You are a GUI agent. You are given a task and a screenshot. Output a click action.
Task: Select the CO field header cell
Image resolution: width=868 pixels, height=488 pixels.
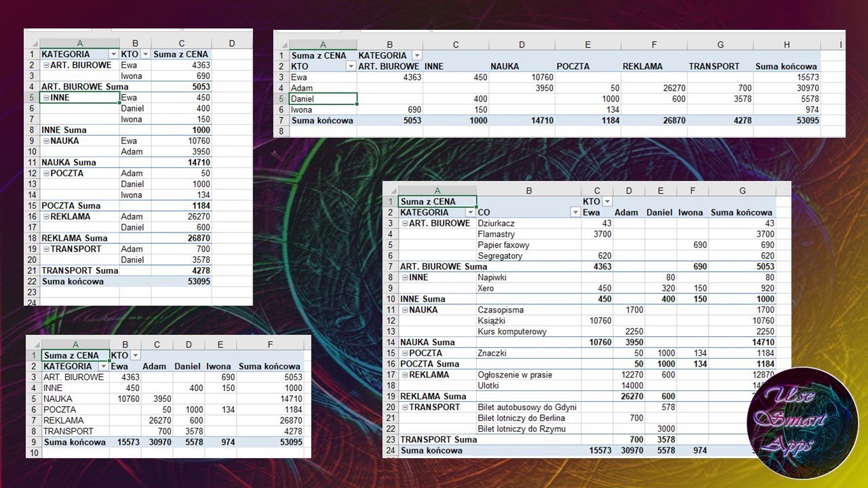[529, 213]
